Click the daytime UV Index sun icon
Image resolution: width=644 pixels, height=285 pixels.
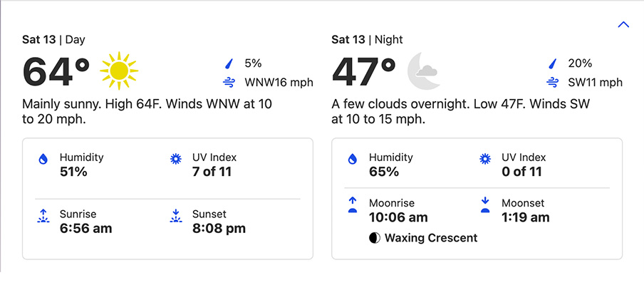(x=175, y=159)
